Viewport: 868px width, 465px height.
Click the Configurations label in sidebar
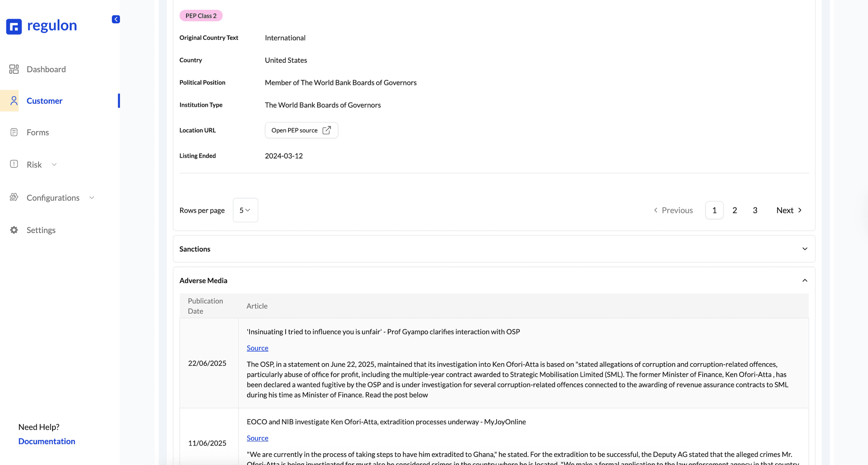(53, 198)
